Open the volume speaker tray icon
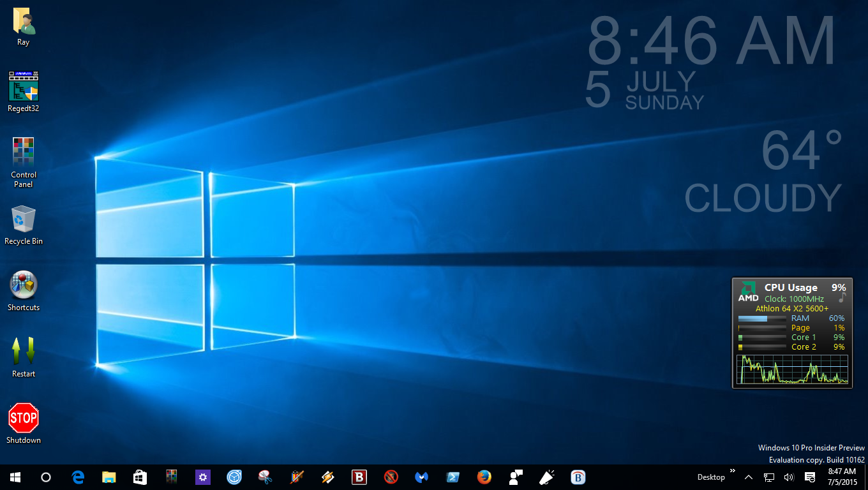The width and height of the screenshot is (868, 490). click(789, 477)
